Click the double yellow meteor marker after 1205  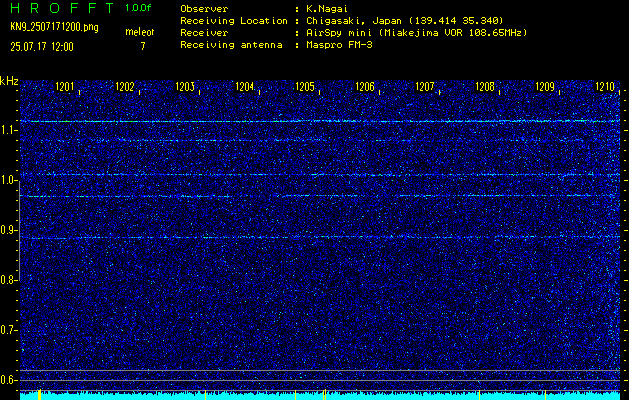(325, 395)
